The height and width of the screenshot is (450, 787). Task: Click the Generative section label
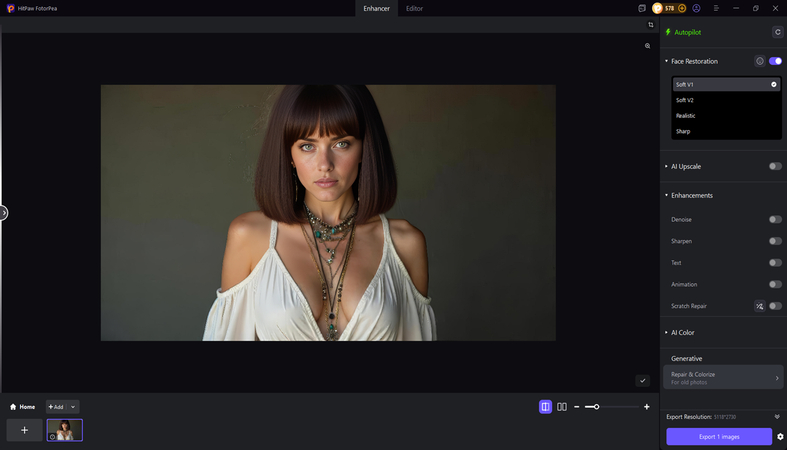pos(687,359)
